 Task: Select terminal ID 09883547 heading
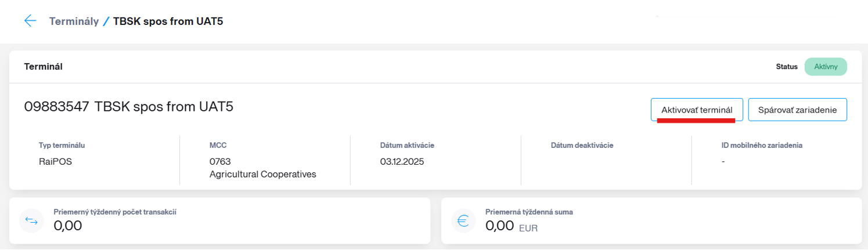click(x=56, y=107)
